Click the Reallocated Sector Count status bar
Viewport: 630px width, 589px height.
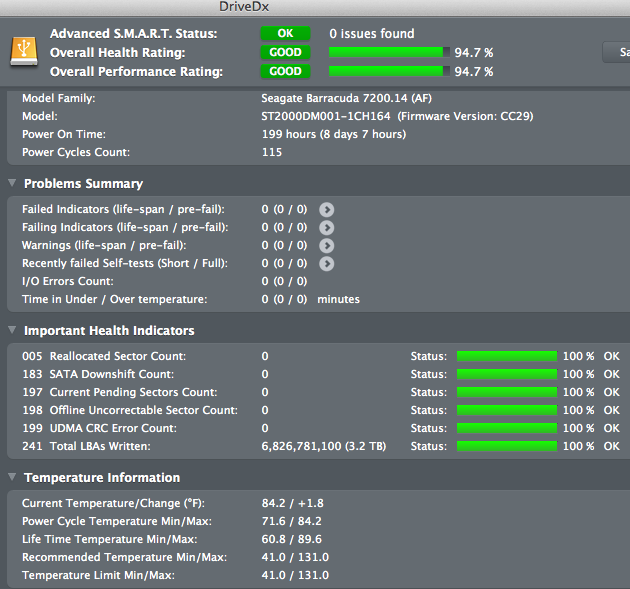point(507,356)
